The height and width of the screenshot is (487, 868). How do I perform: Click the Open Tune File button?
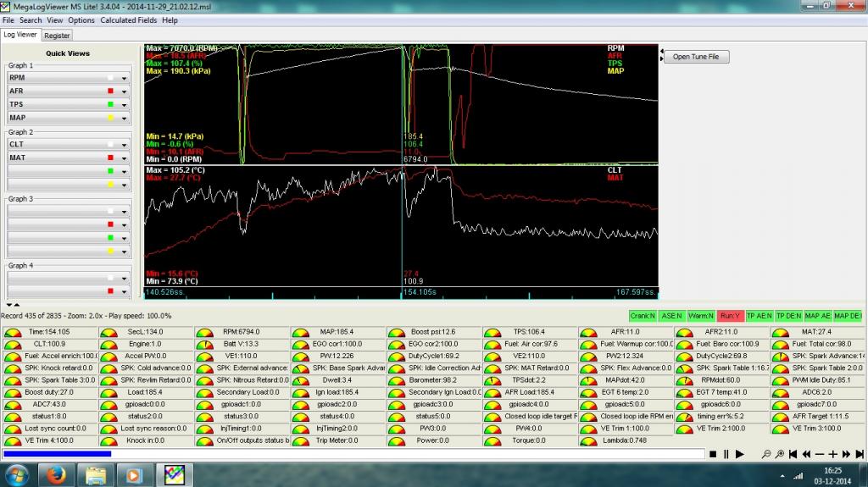695,57
